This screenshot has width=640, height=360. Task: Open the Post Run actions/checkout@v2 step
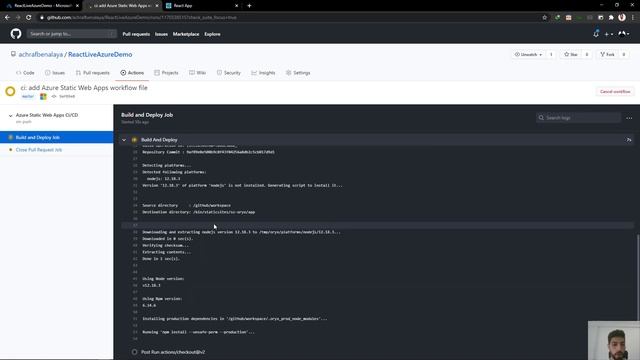(173, 352)
